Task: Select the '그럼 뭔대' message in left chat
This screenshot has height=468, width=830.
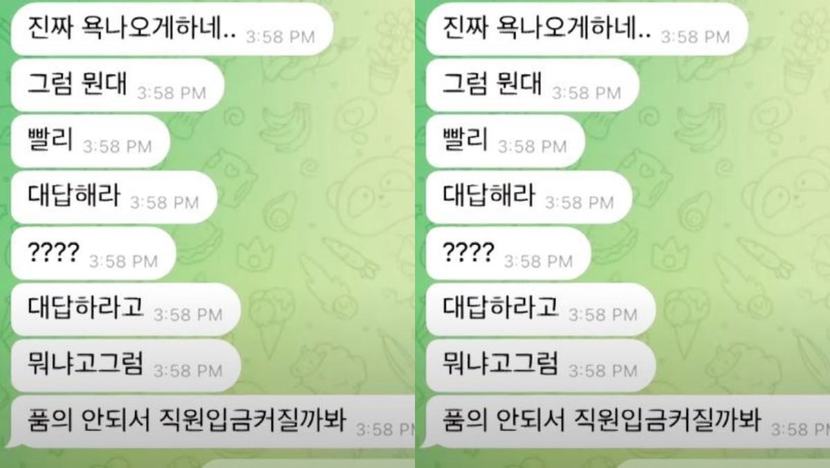Action: click(118, 85)
